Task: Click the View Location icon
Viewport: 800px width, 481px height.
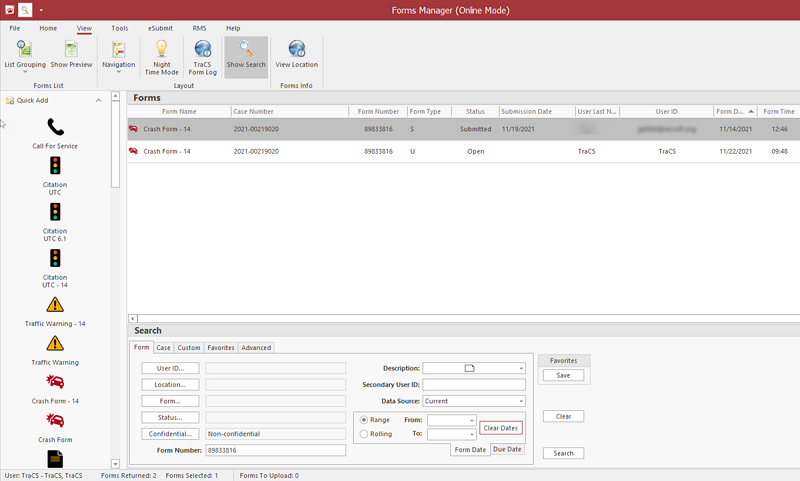Action: (x=297, y=55)
